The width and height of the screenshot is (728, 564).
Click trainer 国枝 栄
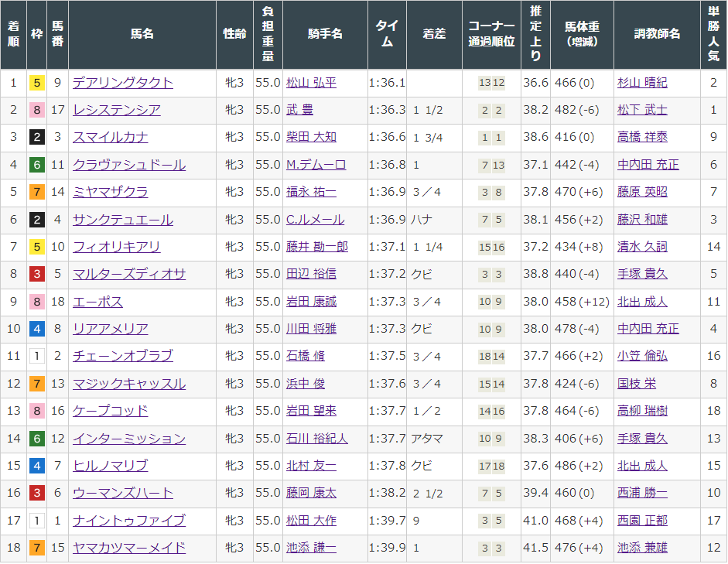tap(637, 384)
